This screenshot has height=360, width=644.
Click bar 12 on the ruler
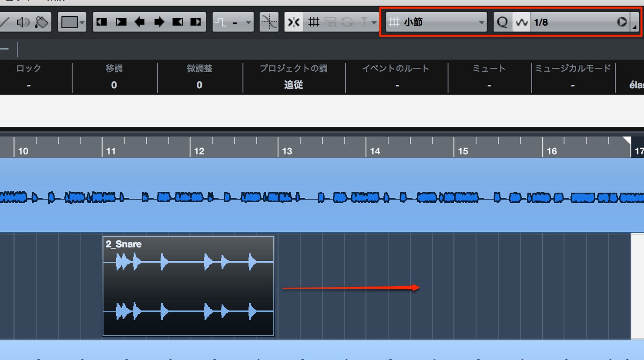[x=199, y=151]
